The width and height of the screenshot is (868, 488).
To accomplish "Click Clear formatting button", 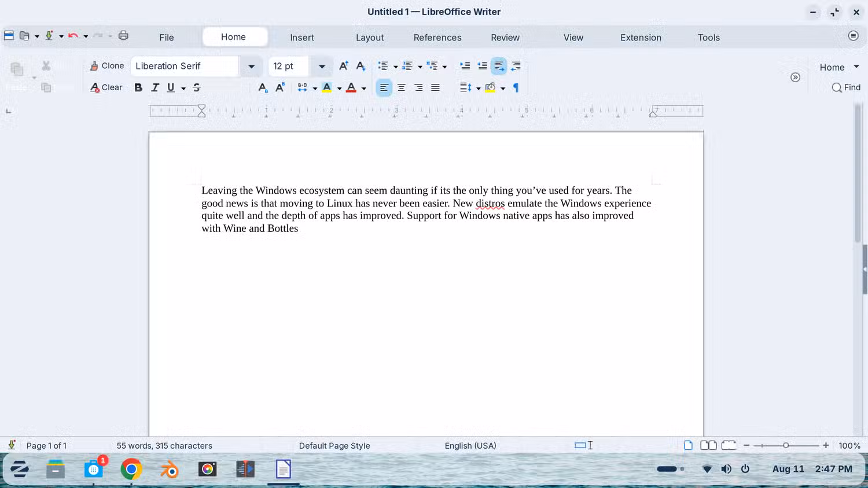I will tap(106, 87).
